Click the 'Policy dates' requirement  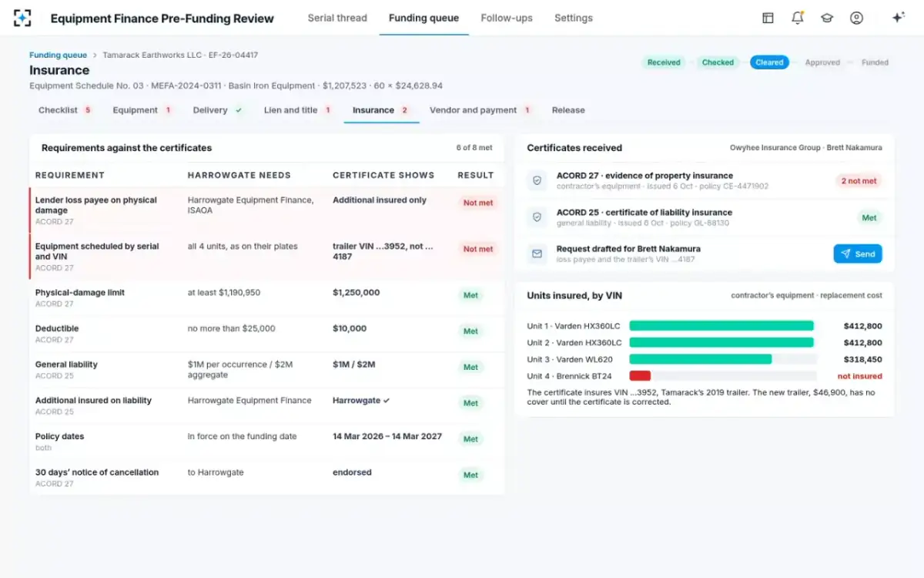[x=59, y=436]
